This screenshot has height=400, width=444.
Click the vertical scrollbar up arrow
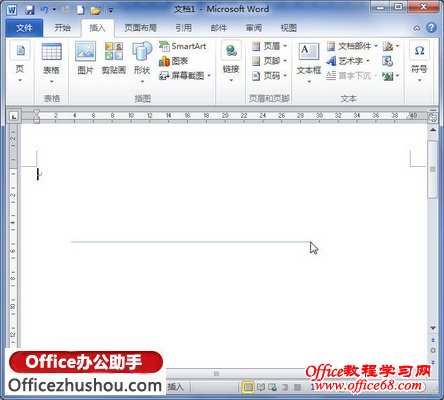click(433, 130)
